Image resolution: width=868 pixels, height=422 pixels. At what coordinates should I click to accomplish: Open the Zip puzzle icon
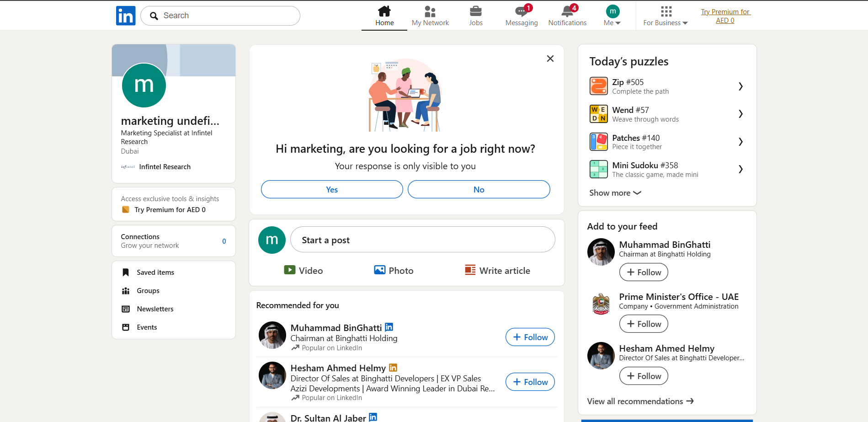point(599,86)
